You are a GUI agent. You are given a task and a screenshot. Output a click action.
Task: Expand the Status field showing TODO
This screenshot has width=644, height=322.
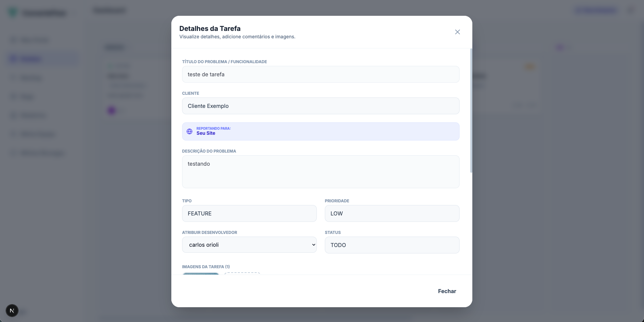pos(392,245)
